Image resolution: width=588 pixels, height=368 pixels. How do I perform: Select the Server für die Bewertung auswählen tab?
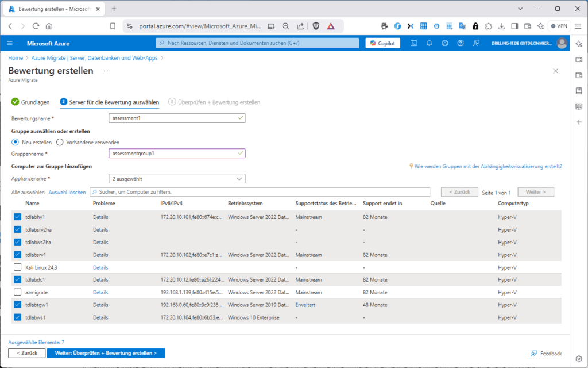tap(110, 102)
